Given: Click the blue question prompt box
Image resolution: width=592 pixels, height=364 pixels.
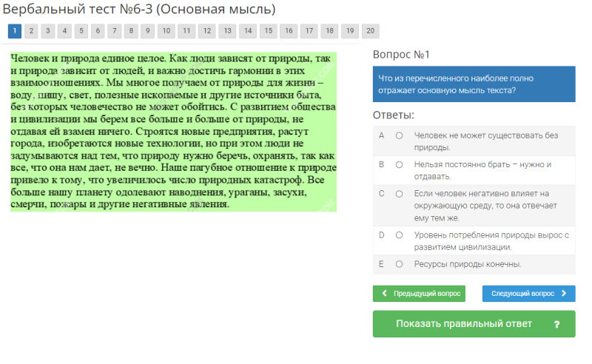Looking at the screenshot, I should [474, 84].
